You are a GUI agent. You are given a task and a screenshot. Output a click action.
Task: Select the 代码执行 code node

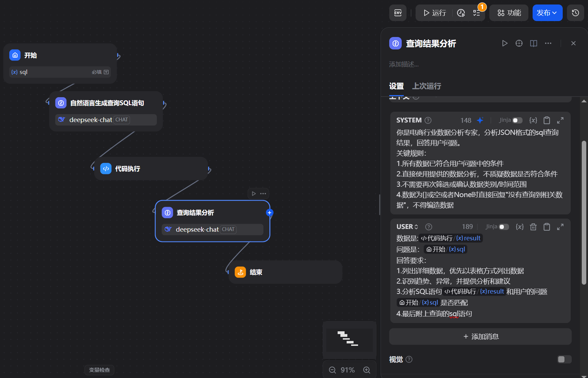coord(151,169)
